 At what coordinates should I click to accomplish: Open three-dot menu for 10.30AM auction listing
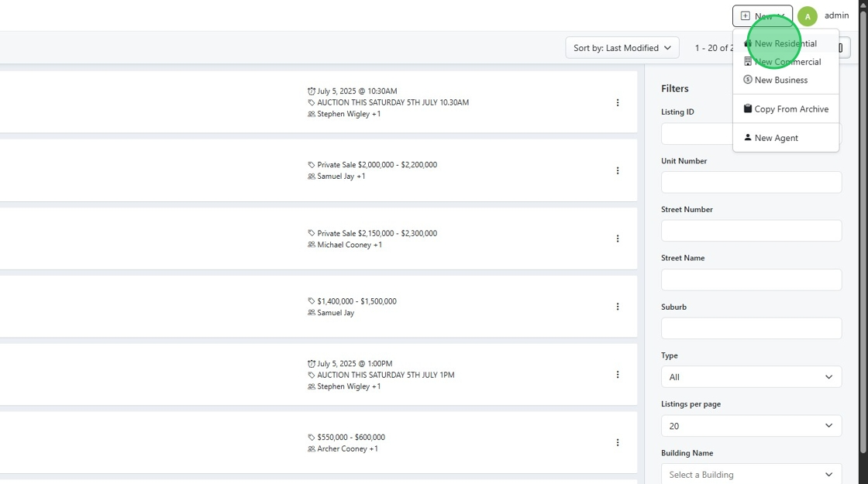pos(618,102)
